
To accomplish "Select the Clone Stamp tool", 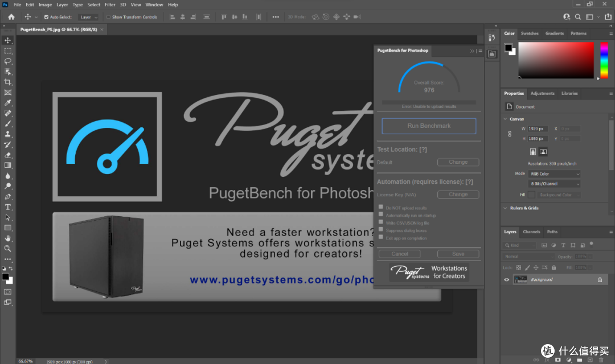I will point(7,134).
